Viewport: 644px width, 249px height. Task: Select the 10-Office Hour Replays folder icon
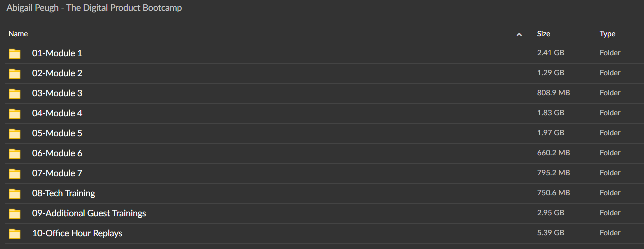click(15, 233)
